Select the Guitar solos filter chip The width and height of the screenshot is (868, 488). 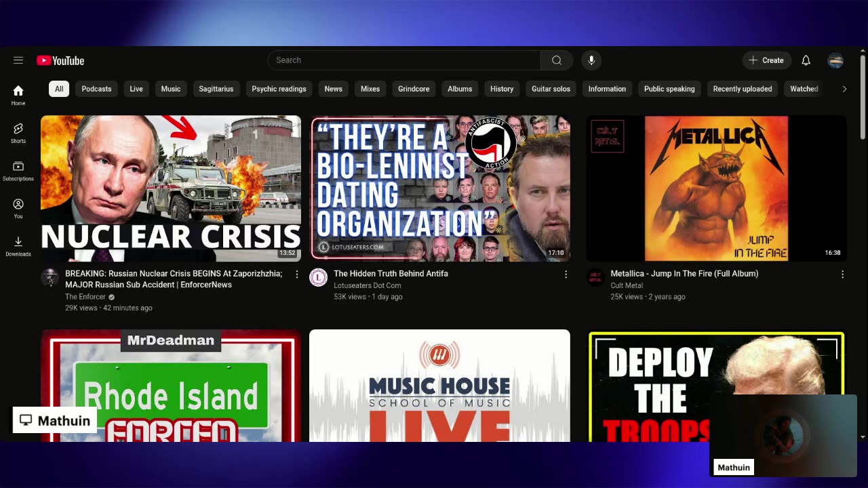point(551,89)
